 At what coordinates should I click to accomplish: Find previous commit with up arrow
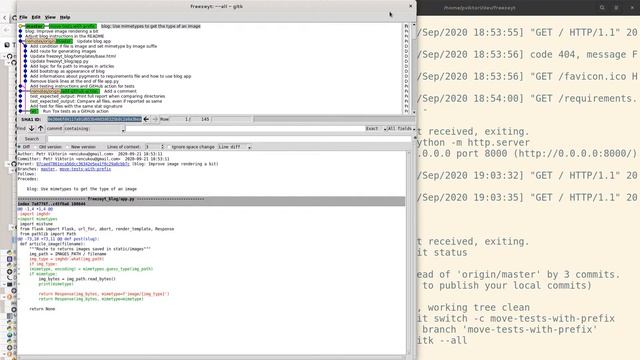[x=40, y=129]
